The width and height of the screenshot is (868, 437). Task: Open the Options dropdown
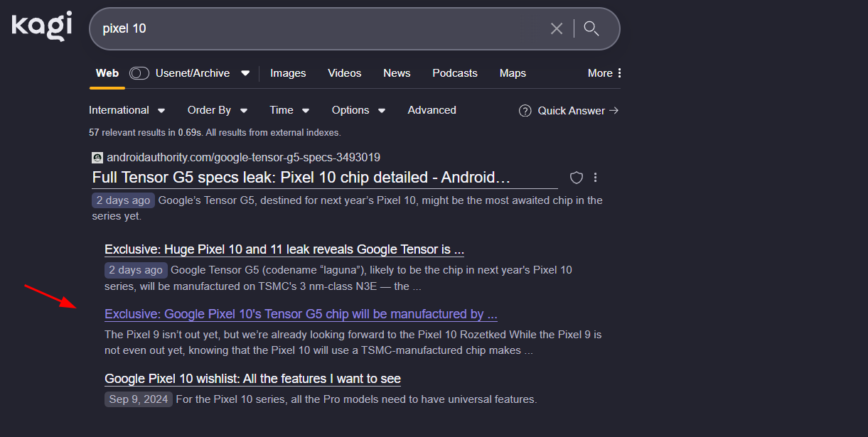[358, 110]
